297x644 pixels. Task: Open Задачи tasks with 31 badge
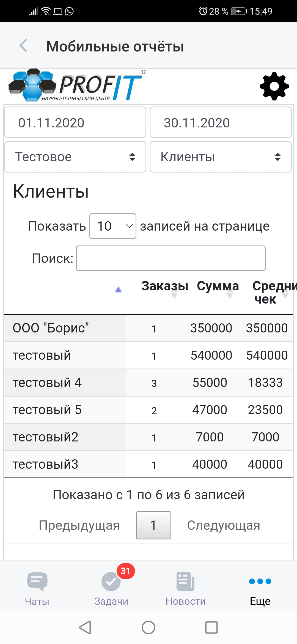[111, 581]
